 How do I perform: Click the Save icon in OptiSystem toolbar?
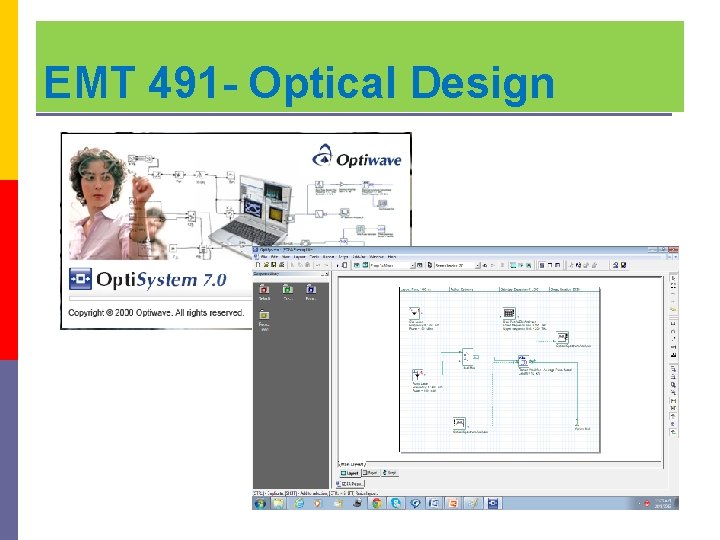point(274,265)
